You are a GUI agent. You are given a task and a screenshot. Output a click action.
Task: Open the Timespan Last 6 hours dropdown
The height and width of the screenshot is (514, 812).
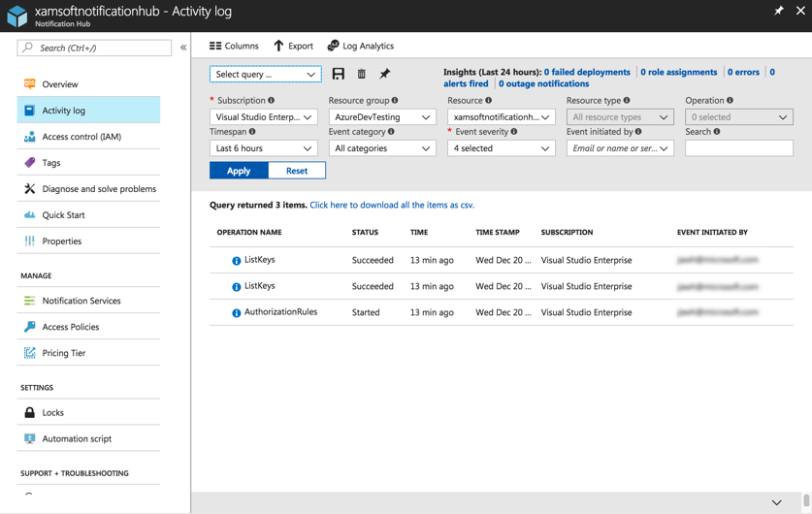[263, 148]
